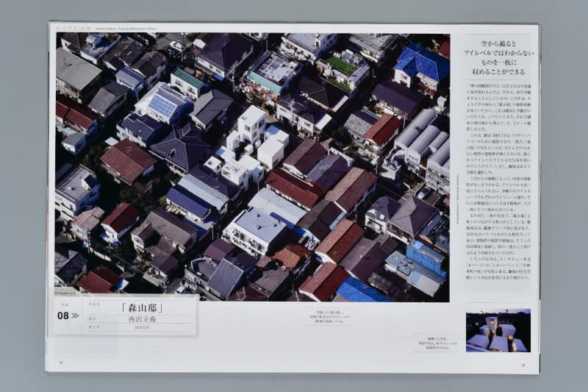
Task: Click the title text 「森山邸」
Action: (143, 308)
